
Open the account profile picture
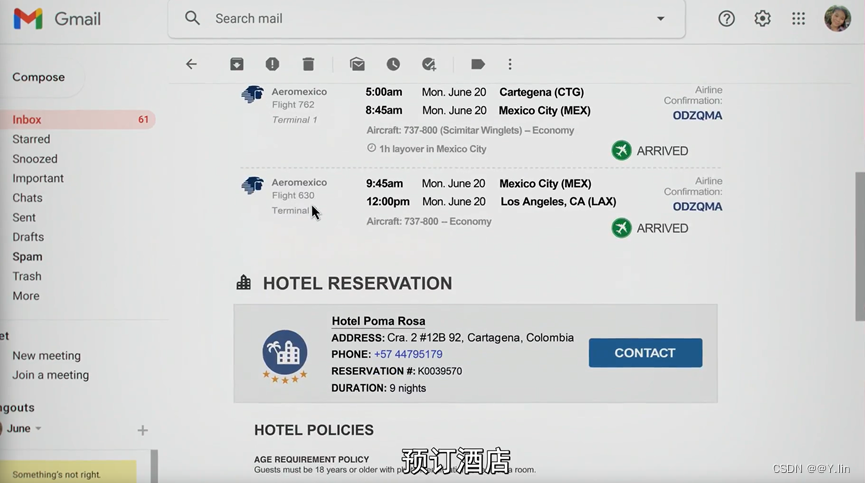click(x=837, y=18)
